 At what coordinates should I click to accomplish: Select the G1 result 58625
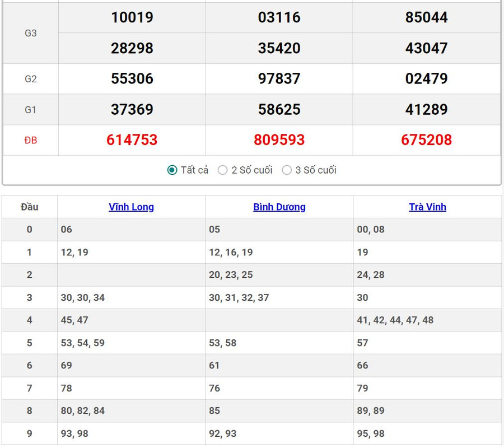[279, 110]
